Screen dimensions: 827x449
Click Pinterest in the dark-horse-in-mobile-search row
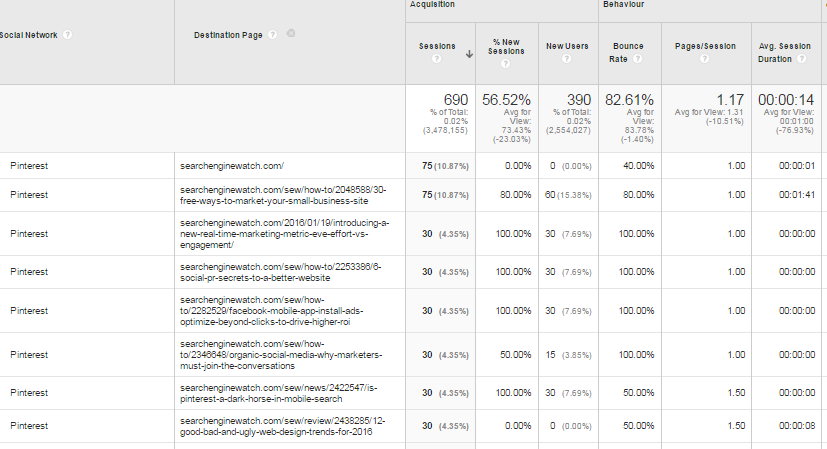click(x=29, y=393)
